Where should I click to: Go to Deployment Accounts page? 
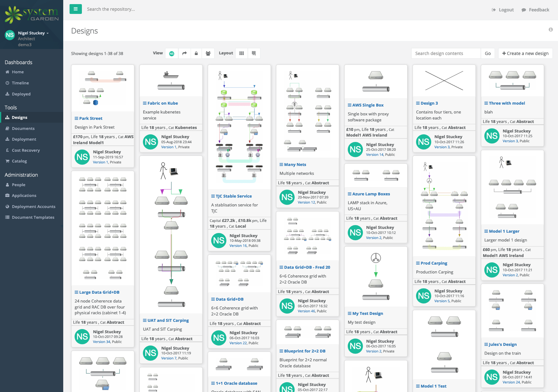[x=34, y=207]
